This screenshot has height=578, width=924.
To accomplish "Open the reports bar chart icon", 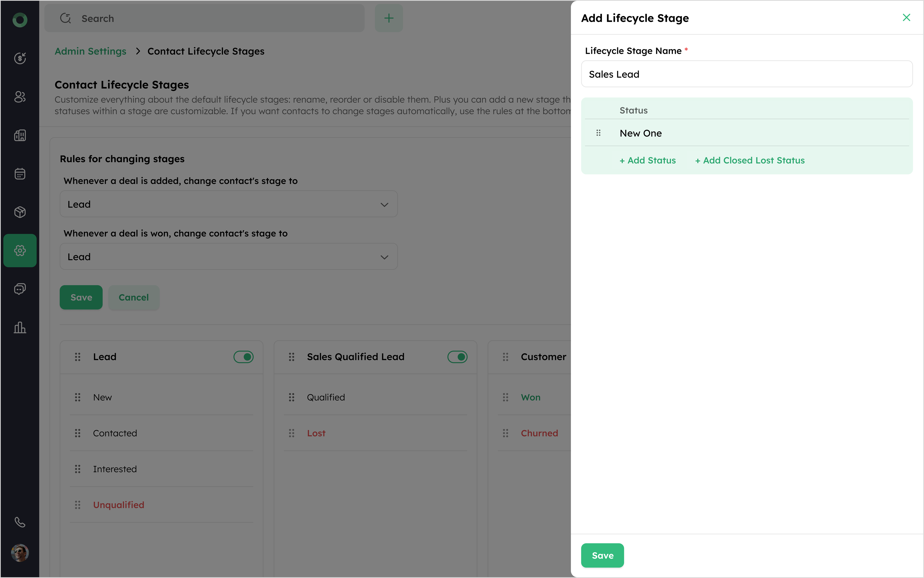I will pos(20,328).
